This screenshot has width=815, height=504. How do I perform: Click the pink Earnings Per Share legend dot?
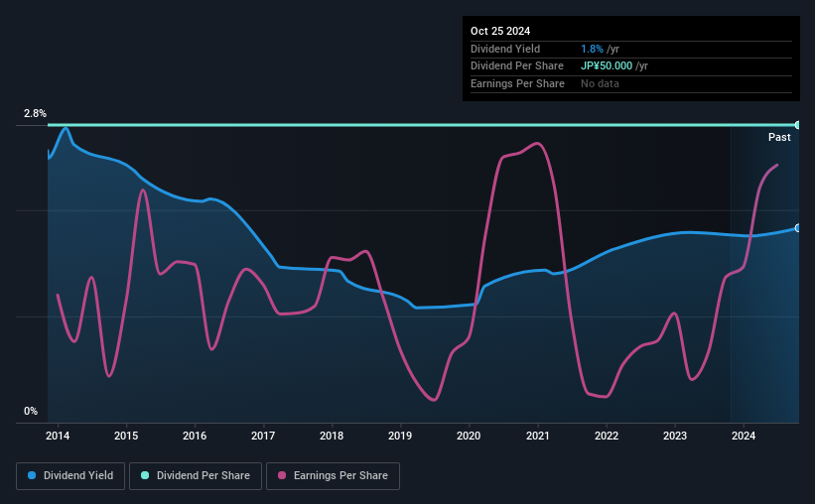coord(282,475)
